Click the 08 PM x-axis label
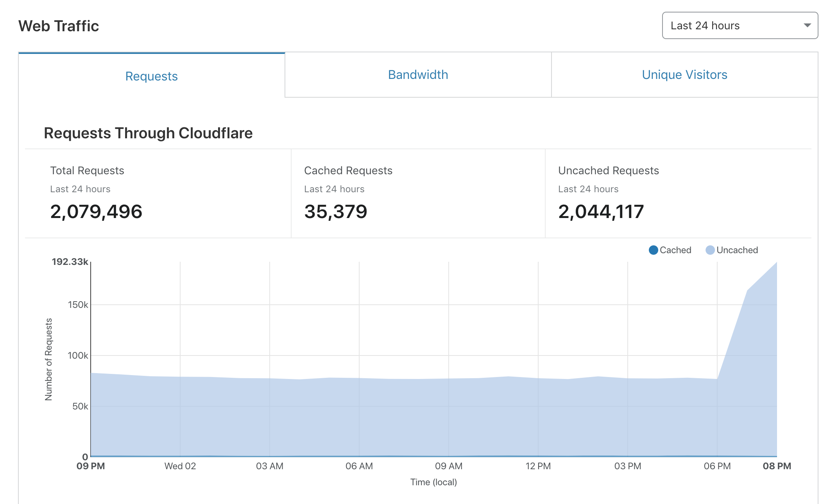Viewport: 838px width, 504px height. pos(777,466)
